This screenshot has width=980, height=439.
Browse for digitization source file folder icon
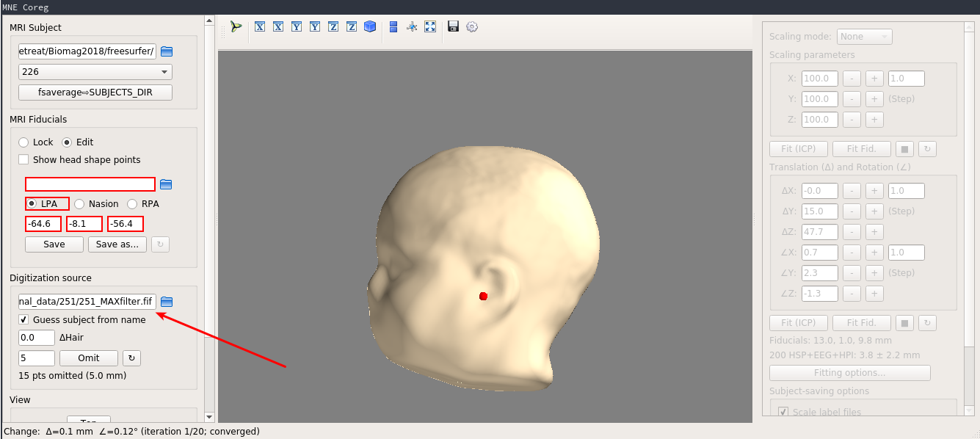coord(167,302)
